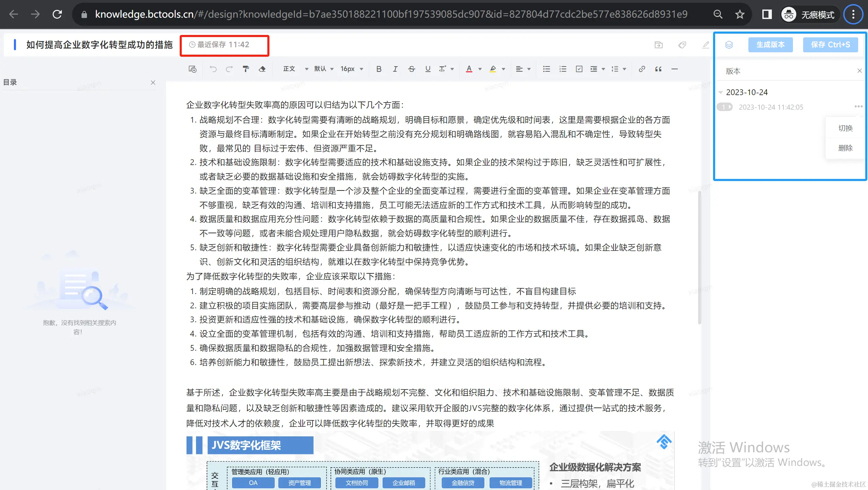Toggle underline text style
868x490 pixels.
pyautogui.click(x=428, y=69)
